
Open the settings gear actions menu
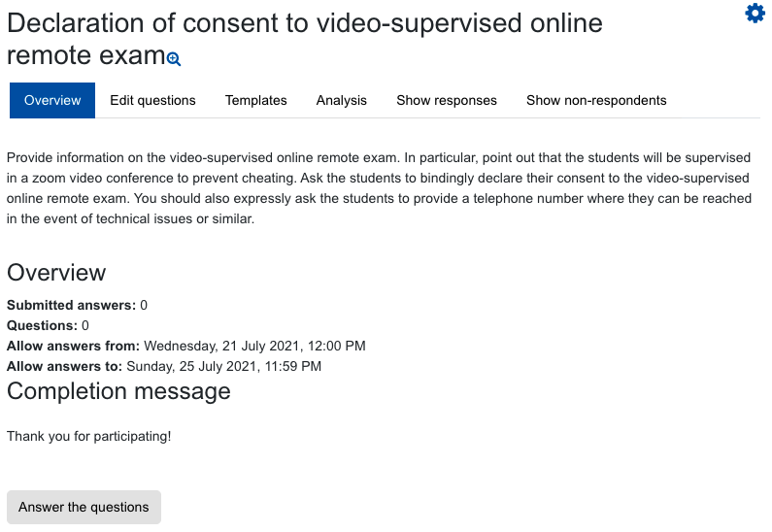755,14
